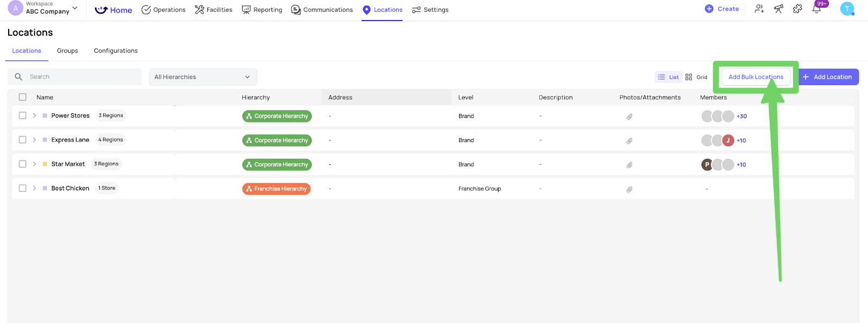
Task: Click the attachment paperclip in the Power Stores row
Action: click(x=629, y=117)
